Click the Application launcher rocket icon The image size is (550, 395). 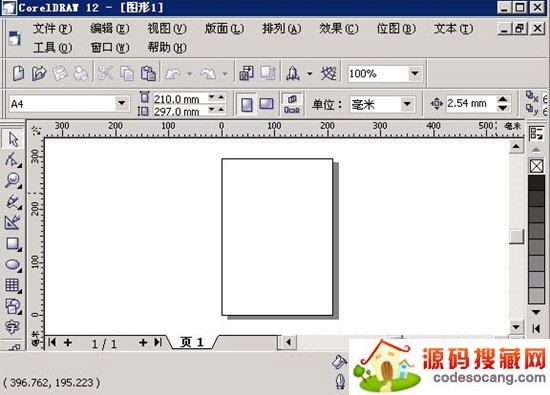tap(293, 74)
